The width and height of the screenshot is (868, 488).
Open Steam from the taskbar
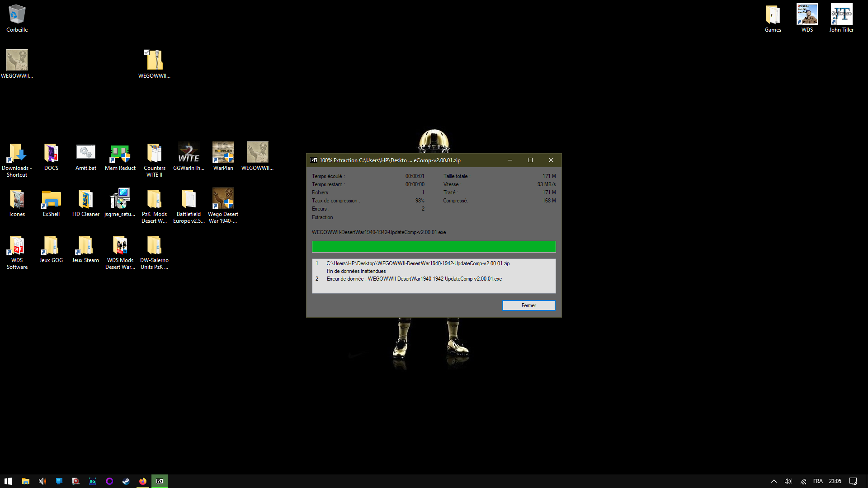[126, 481]
